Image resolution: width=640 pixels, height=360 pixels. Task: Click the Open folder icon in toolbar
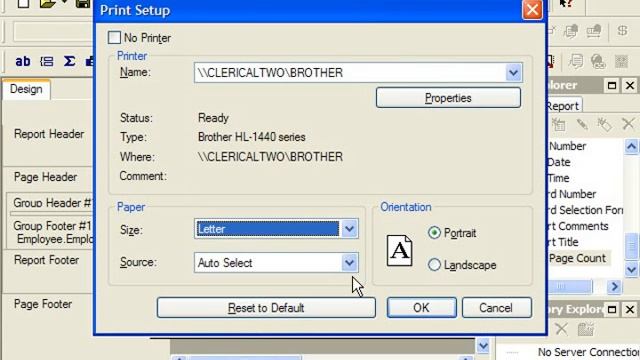[x=49, y=4]
